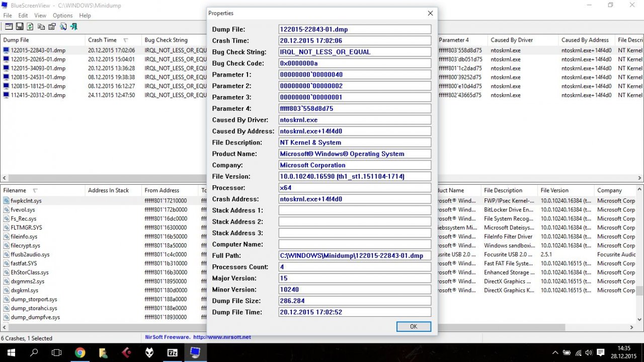Open the 7-Zip taskbar icon
The width and height of the screenshot is (644, 362).
pos(172,352)
